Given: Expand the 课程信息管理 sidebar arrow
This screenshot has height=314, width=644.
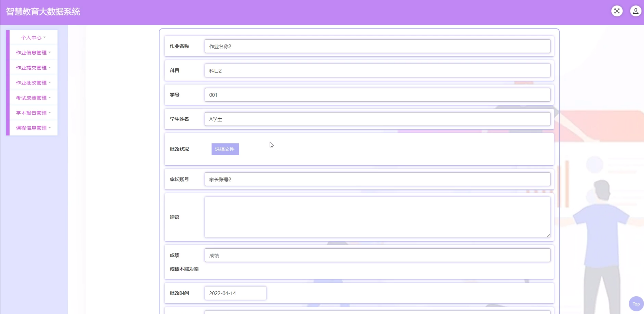Looking at the screenshot, I should (x=50, y=128).
